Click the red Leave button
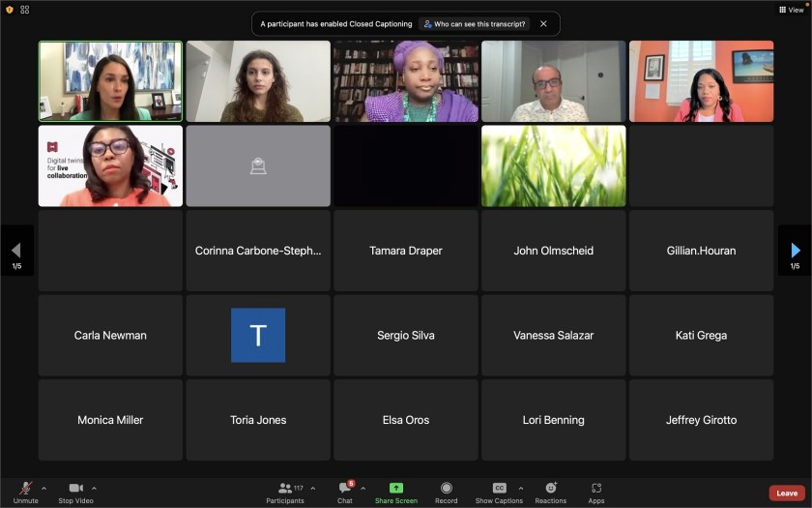 tap(787, 493)
